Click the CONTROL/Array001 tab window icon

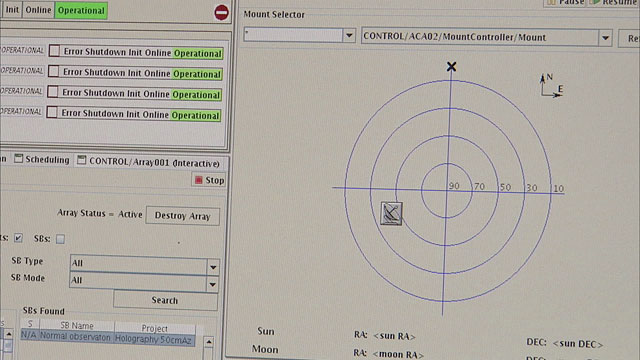tap(82, 160)
